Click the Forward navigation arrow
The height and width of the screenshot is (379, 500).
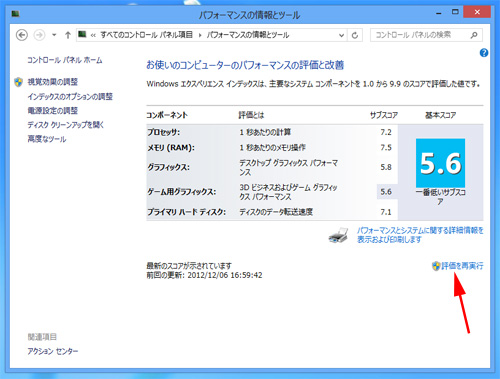click(39, 35)
